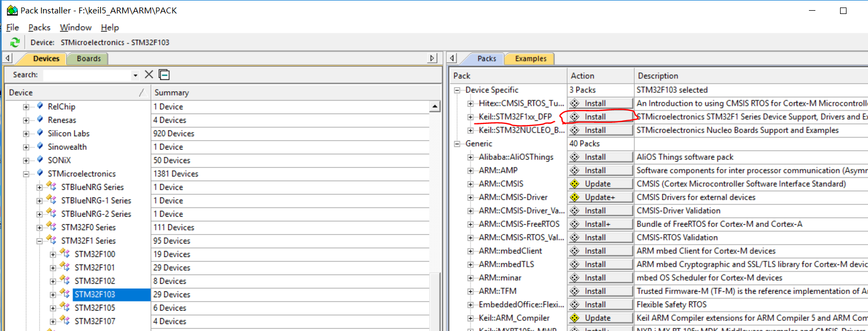The width and height of the screenshot is (868, 331).
Task: Click the SONiX vendor icon
Action: 40,160
